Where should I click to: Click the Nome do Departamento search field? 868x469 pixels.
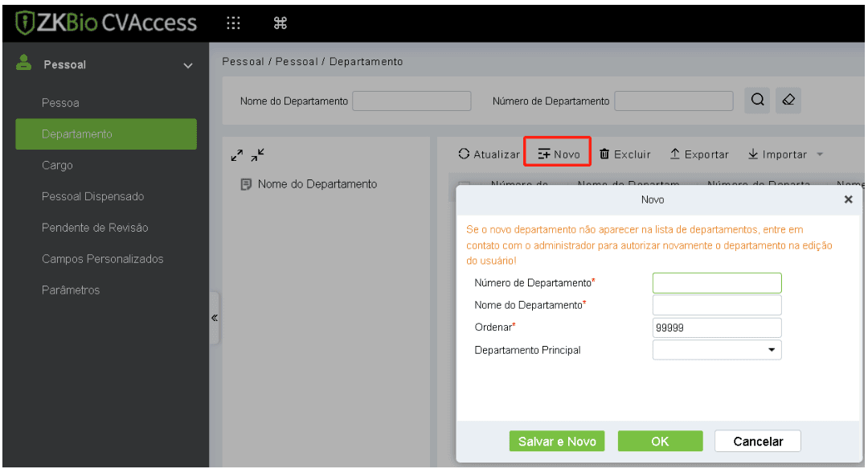411,101
